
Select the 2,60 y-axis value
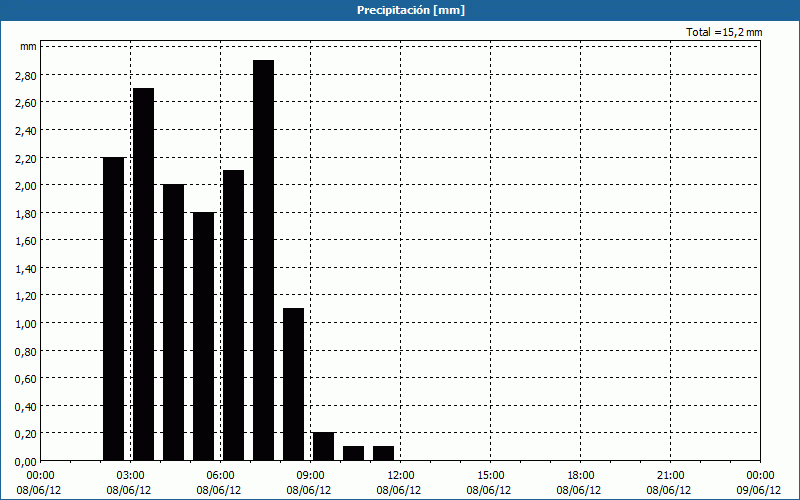pyautogui.click(x=26, y=103)
